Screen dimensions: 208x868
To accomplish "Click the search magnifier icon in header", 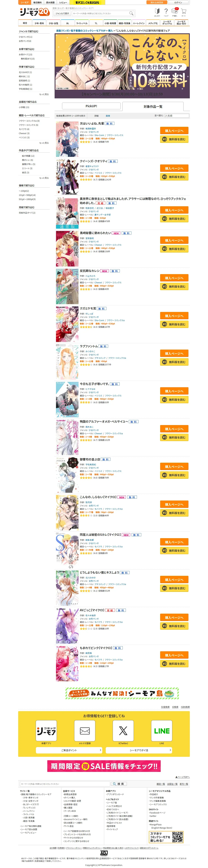I will click(131, 14).
